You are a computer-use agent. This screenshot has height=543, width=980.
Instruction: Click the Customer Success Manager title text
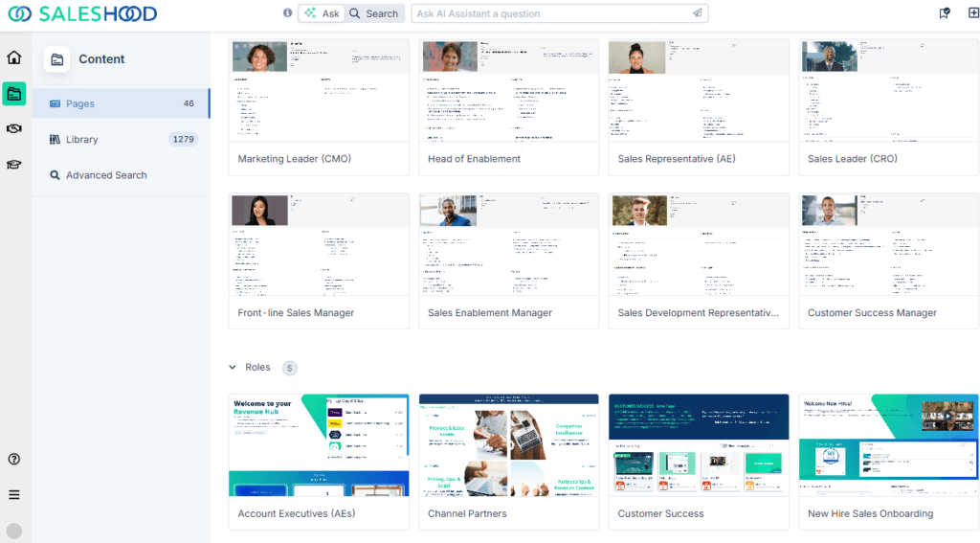point(872,313)
